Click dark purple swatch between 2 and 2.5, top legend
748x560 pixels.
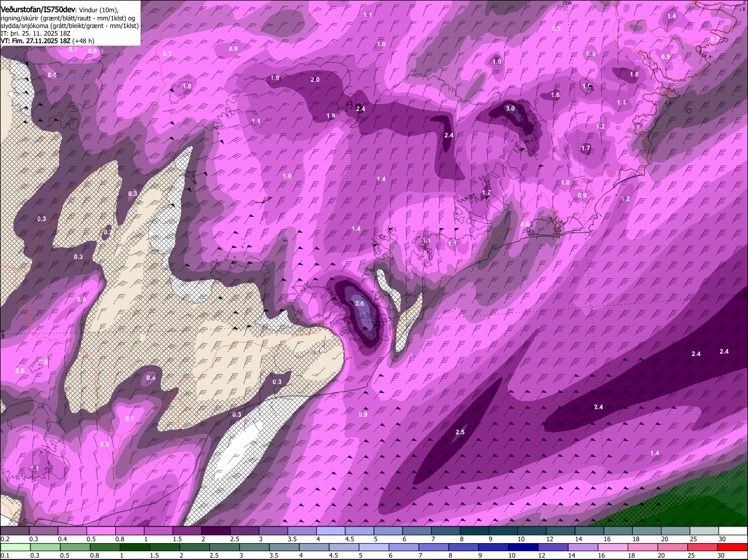tap(216, 531)
